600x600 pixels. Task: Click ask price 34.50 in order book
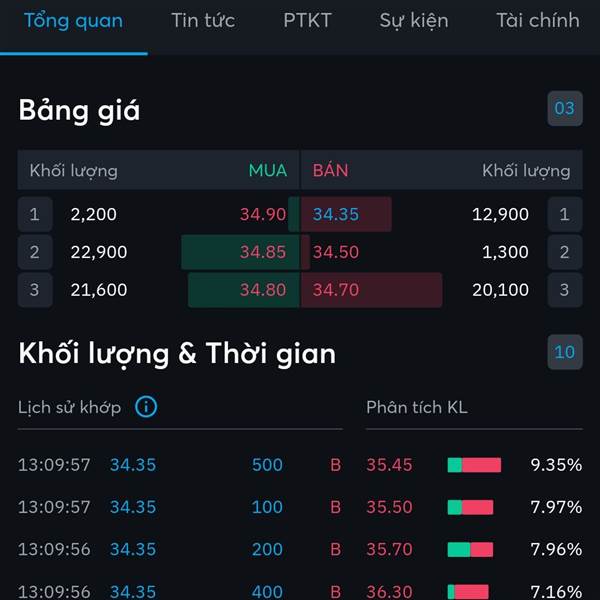(x=336, y=252)
